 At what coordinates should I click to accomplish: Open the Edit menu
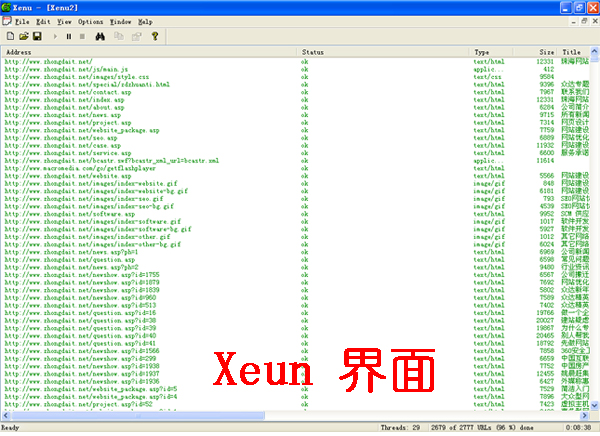point(43,22)
